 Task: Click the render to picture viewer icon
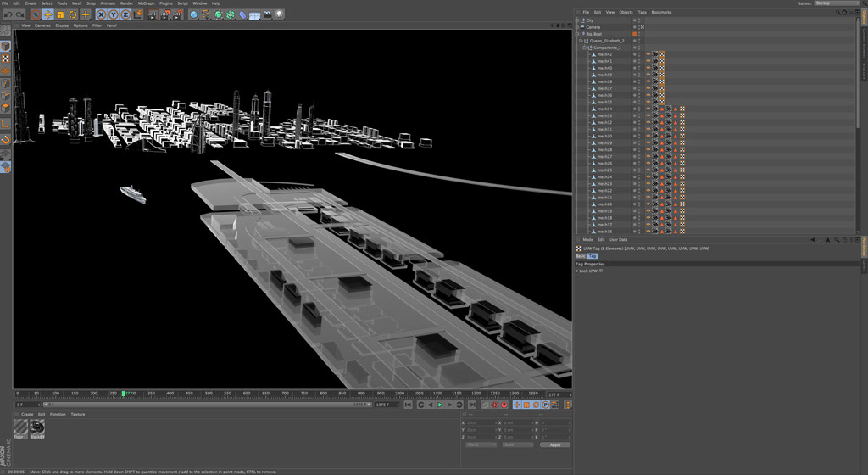[x=165, y=14]
